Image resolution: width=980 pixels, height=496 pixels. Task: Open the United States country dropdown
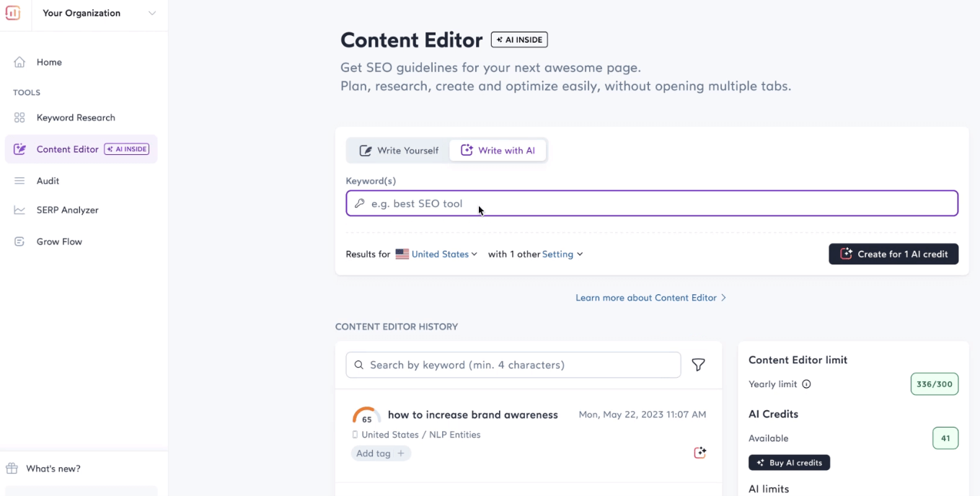tap(444, 254)
